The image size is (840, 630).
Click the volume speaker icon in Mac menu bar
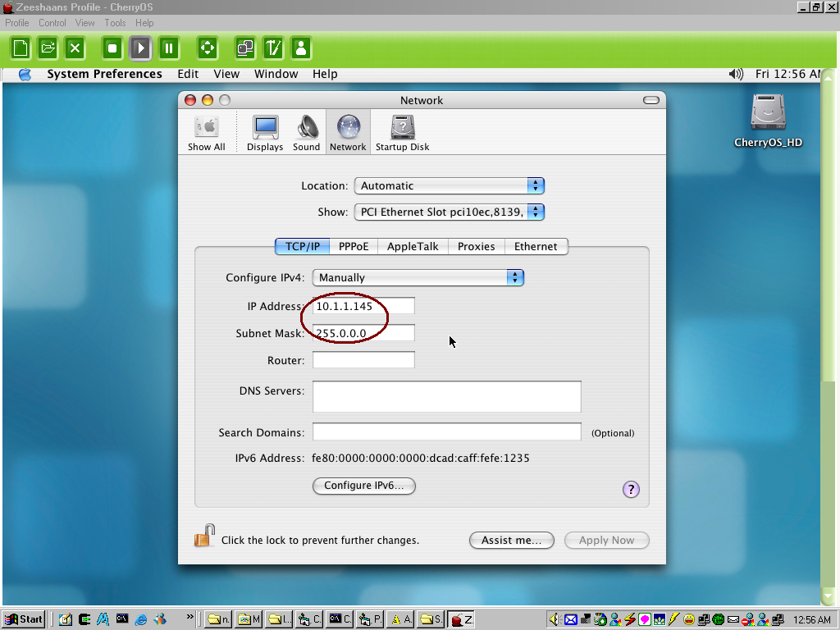736,74
